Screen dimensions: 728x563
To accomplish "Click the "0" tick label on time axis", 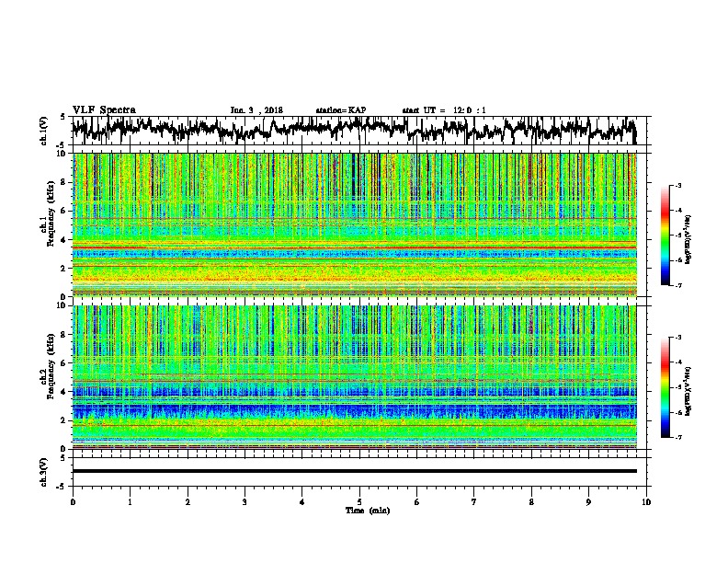I will (x=73, y=502).
